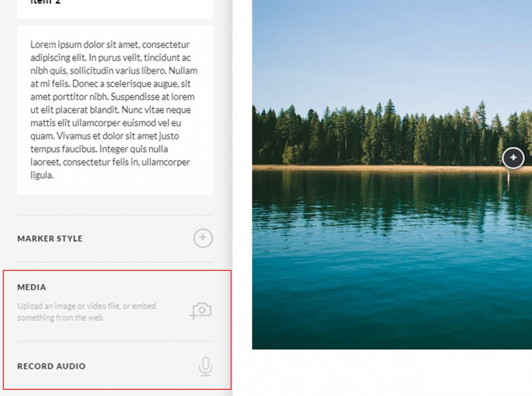Click the camera upload media icon
This screenshot has width=532, height=396.
[201, 311]
